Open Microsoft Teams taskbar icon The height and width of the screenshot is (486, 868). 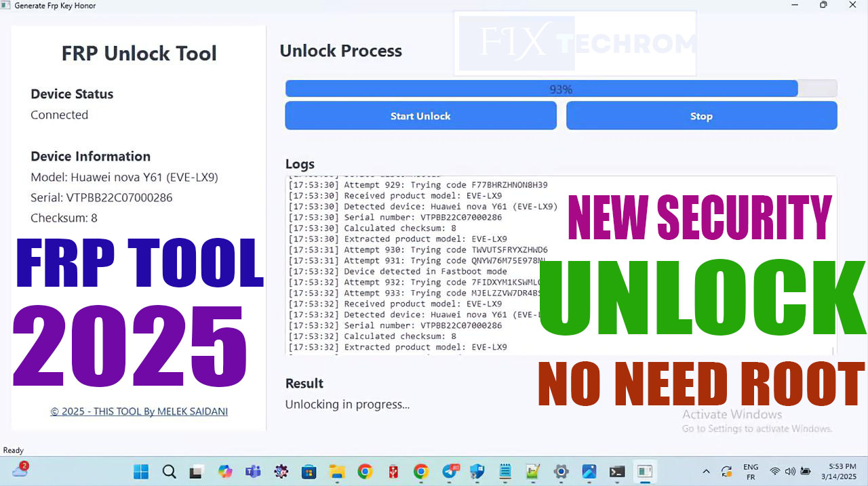pyautogui.click(x=252, y=471)
